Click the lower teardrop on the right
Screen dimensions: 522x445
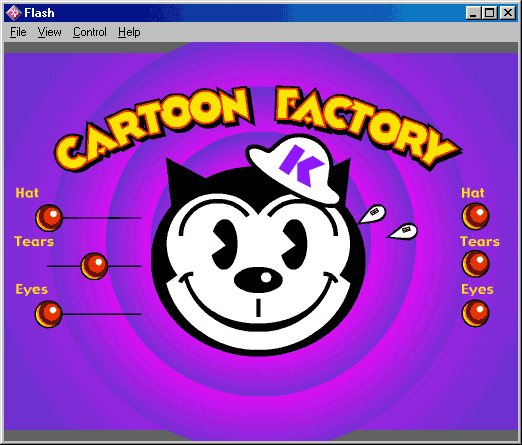(402, 231)
